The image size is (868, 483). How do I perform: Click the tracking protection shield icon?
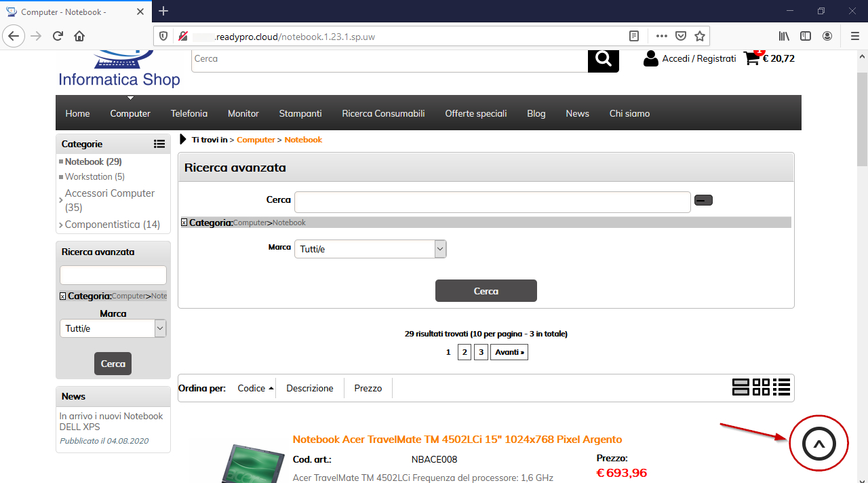(163, 36)
